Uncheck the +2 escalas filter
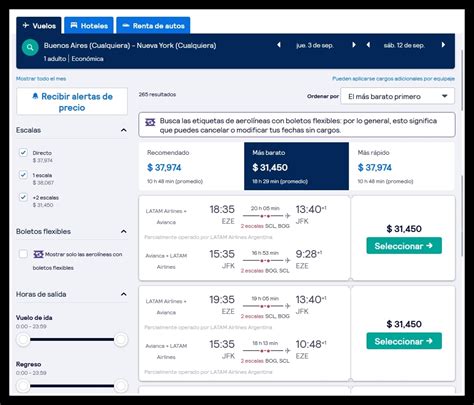The image size is (474, 405). coord(23,197)
